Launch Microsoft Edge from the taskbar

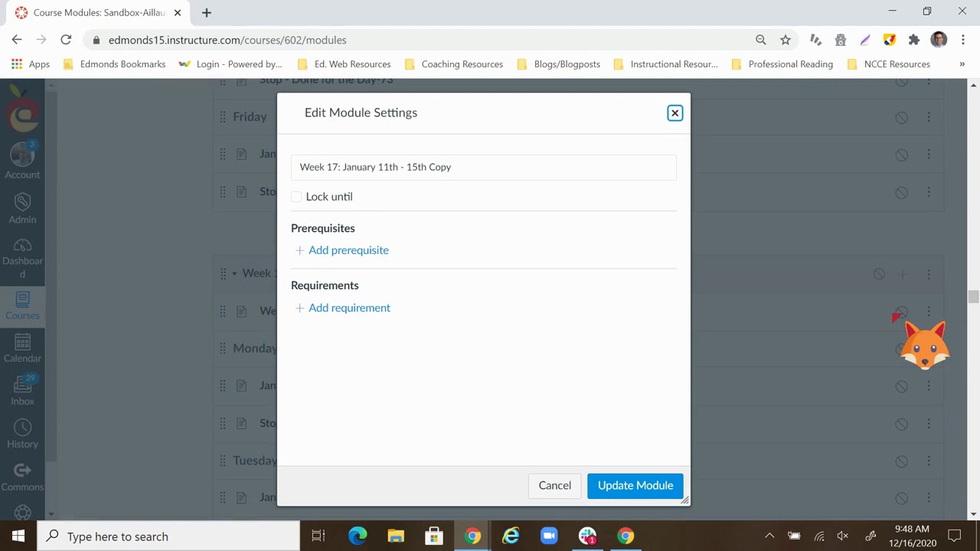(358, 536)
